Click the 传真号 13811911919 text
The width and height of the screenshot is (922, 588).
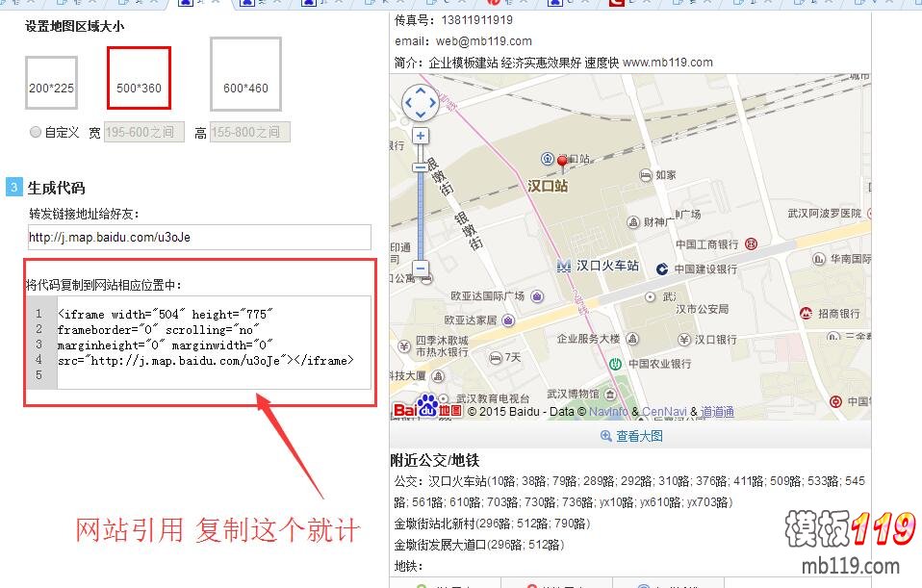pos(453,20)
